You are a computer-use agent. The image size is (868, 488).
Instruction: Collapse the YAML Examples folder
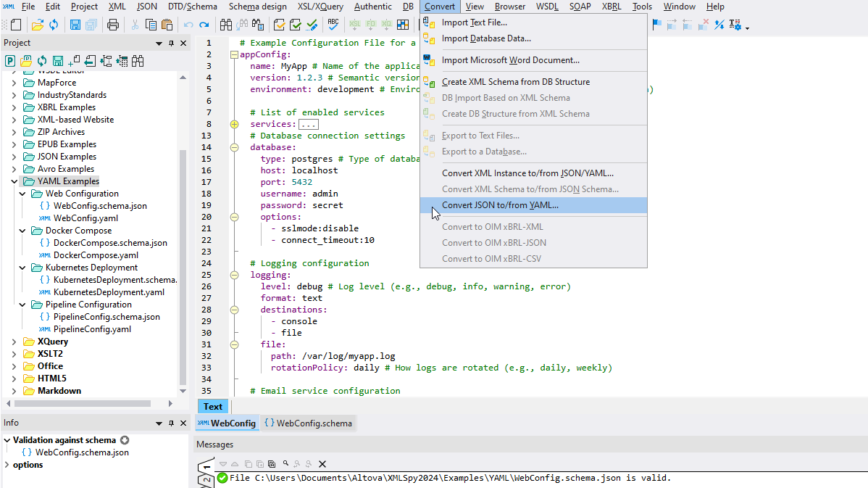click(14, 181)
